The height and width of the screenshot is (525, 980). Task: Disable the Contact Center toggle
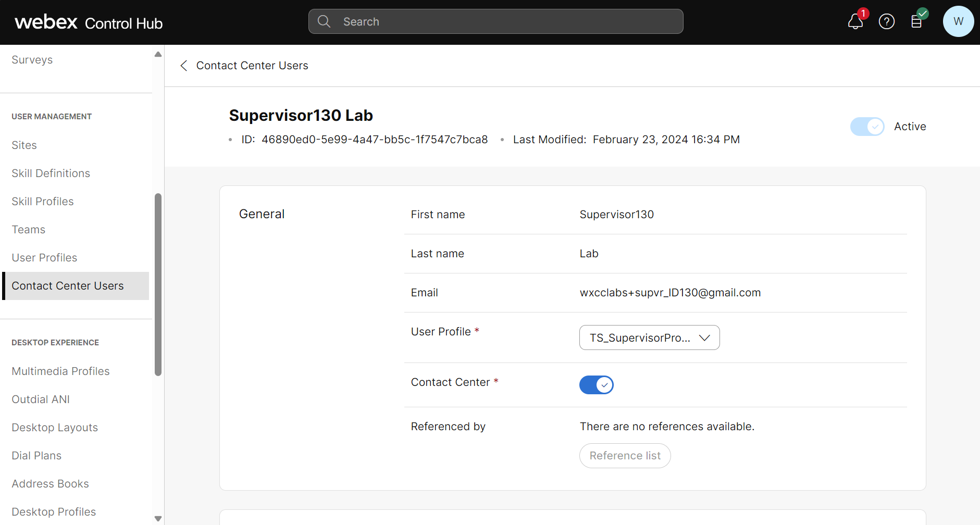coord(597,385)
